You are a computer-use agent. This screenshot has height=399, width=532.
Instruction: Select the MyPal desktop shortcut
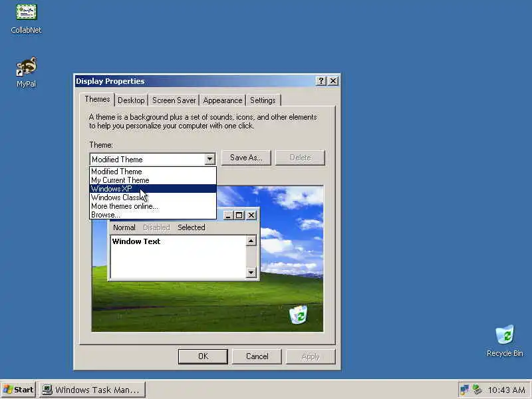(x=26, y=72)
